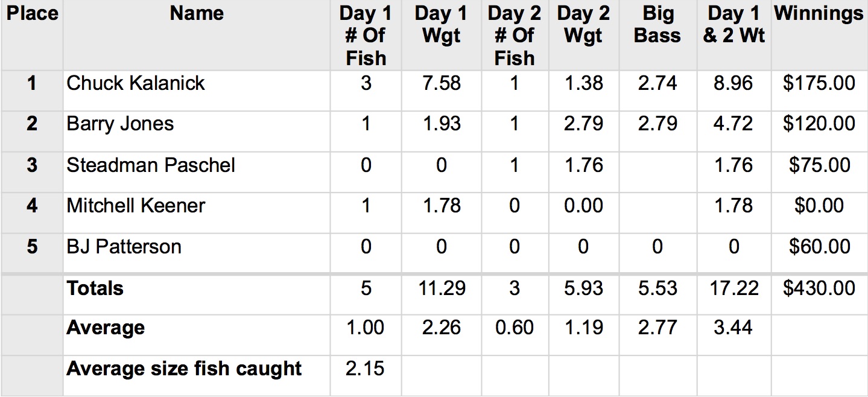Select Barry Jones's $120.00 winnings cell
This screenshot has width=868, height=397.
coord(819,124)
